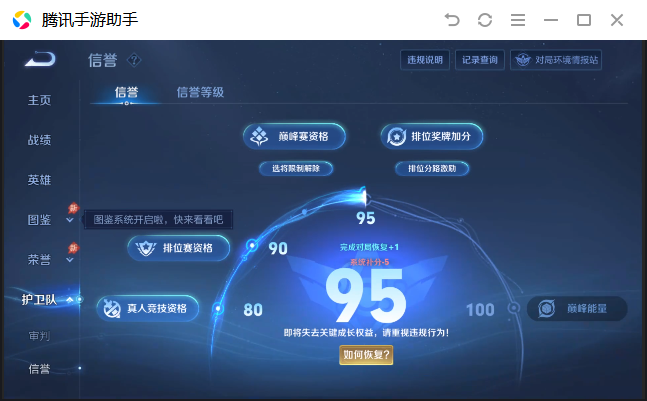Screen dimensions: 647x401
Task: Click the 对局环境情报站 badge icon
Action: (523, 60)
